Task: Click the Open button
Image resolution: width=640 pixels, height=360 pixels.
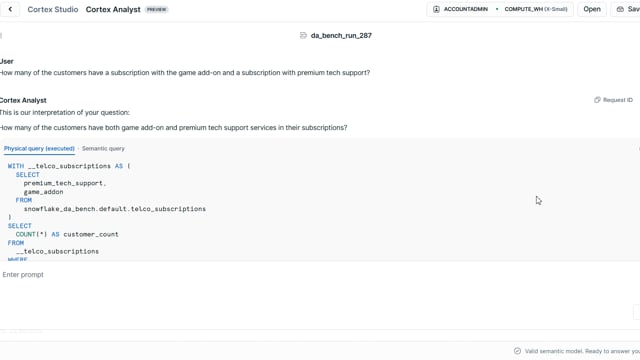Action: coord(592,9)
